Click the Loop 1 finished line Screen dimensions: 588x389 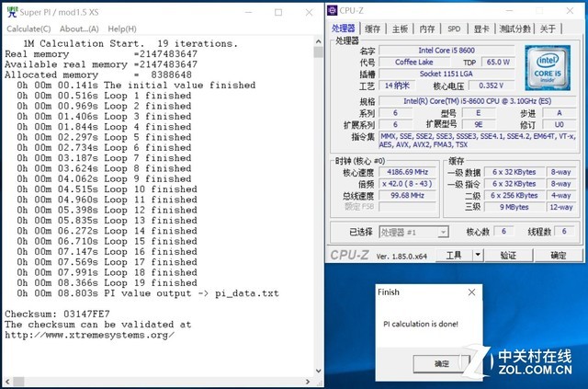pyautogui.click(x=104, y=96)
